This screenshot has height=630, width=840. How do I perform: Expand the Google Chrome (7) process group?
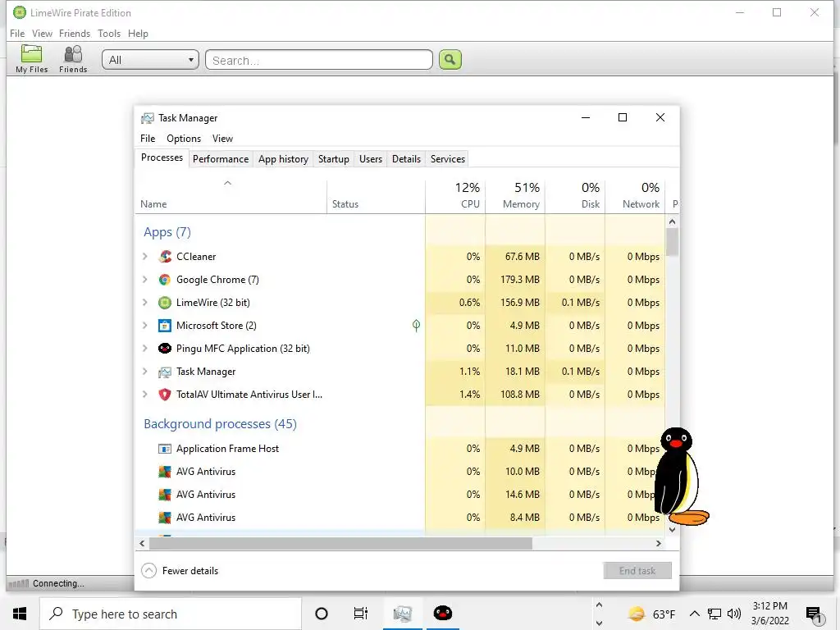click(x=144, y=280)
